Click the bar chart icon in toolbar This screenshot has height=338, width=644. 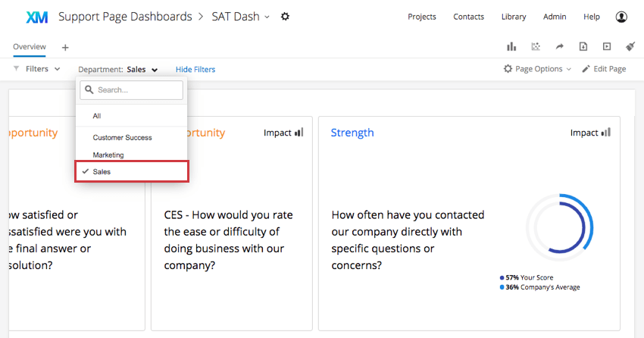(511, 46)
